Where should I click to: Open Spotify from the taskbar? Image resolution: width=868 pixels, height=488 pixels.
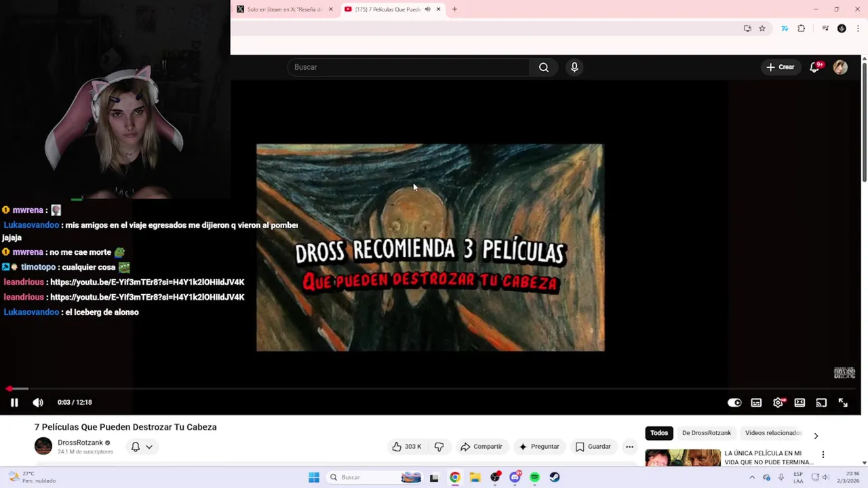[x=534, y=477]
